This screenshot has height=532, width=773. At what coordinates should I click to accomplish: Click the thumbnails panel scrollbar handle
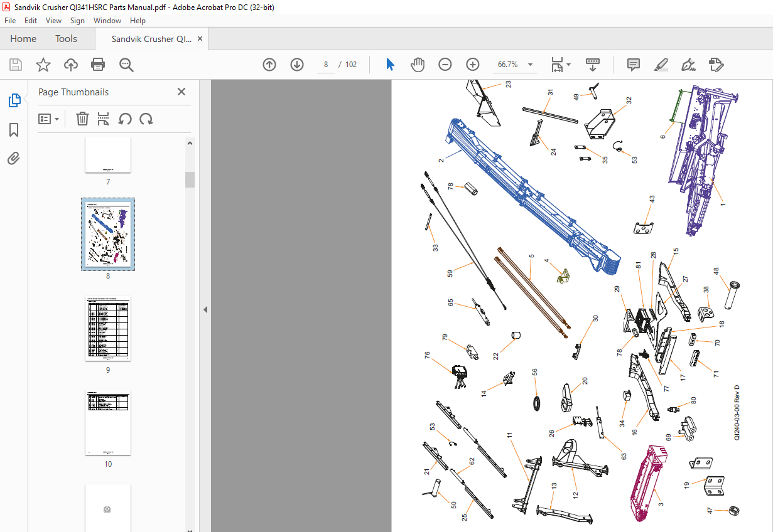click(x=190, y=179)
